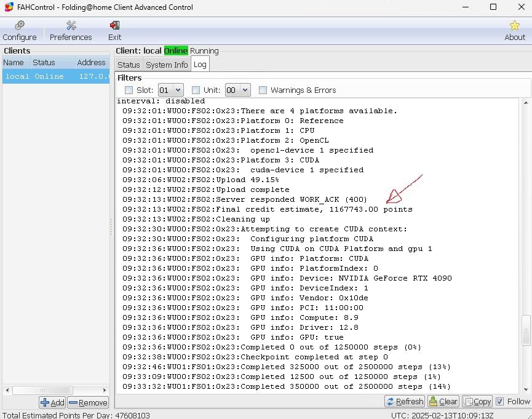The height and width of the screenshot is (419, 532).
Task: Copy the log with Copy button
Action: pyautogui.click(x=477, y=401)
